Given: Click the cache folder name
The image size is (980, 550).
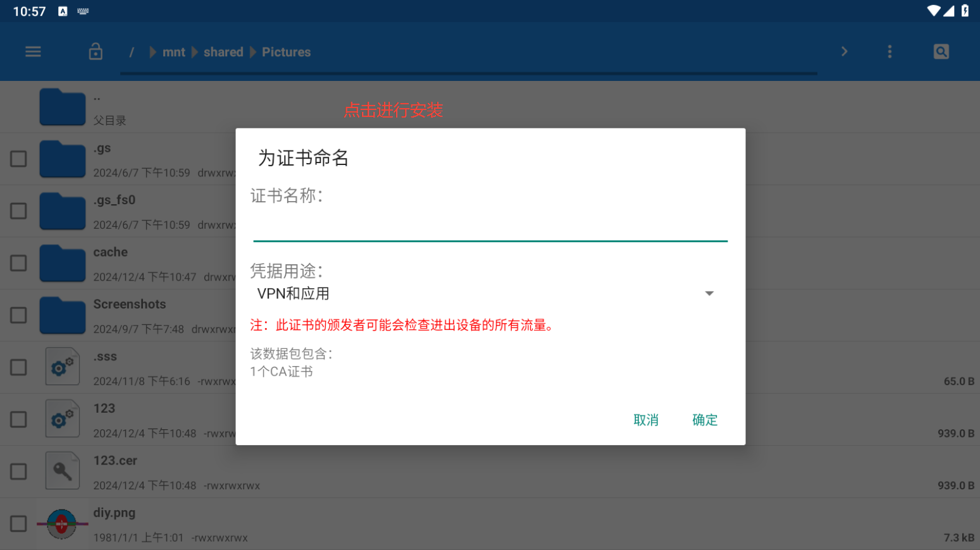Looking at the screenshot, I should click(111, 252).
